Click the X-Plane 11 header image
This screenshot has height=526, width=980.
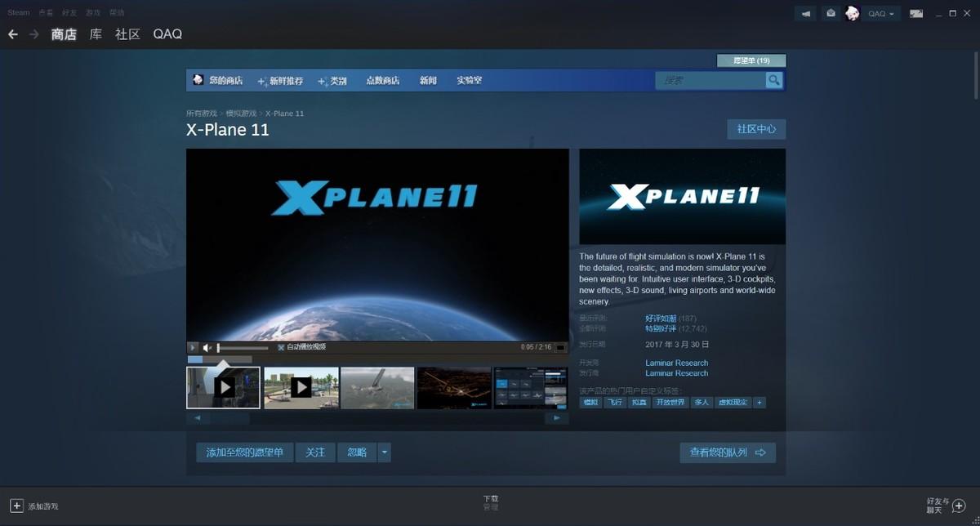pyautogui.click(x=683, y=196)
